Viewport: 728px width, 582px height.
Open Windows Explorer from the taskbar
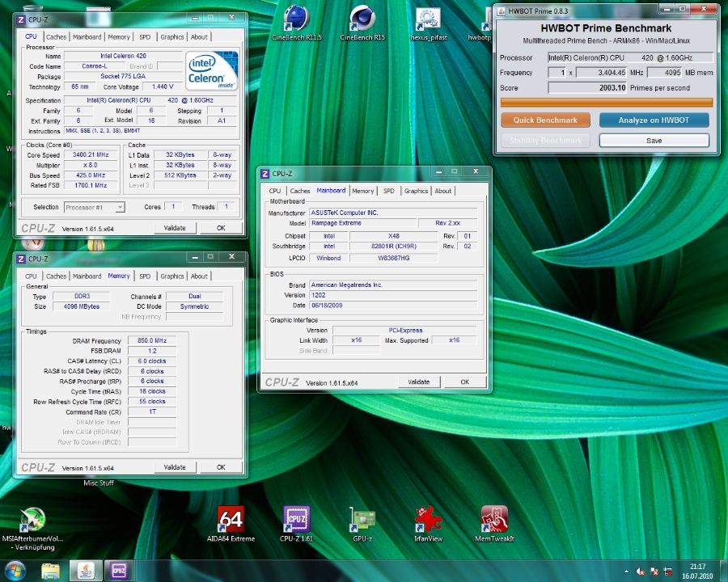tap(51, 571)
